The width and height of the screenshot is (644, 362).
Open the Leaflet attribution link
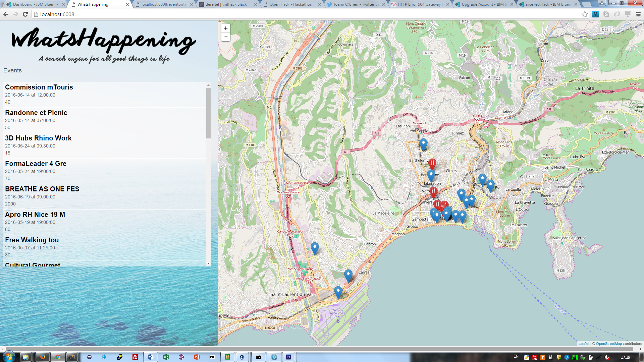click(584, 344)
